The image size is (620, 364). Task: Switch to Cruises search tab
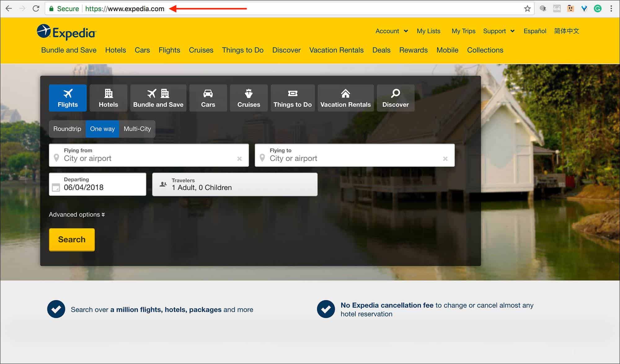point(249,98)
